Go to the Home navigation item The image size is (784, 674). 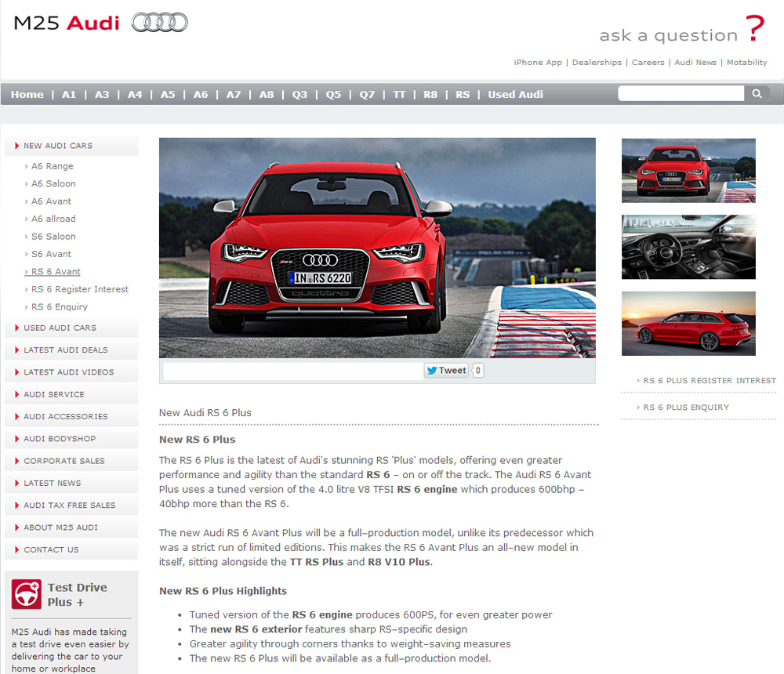(27, 95)
